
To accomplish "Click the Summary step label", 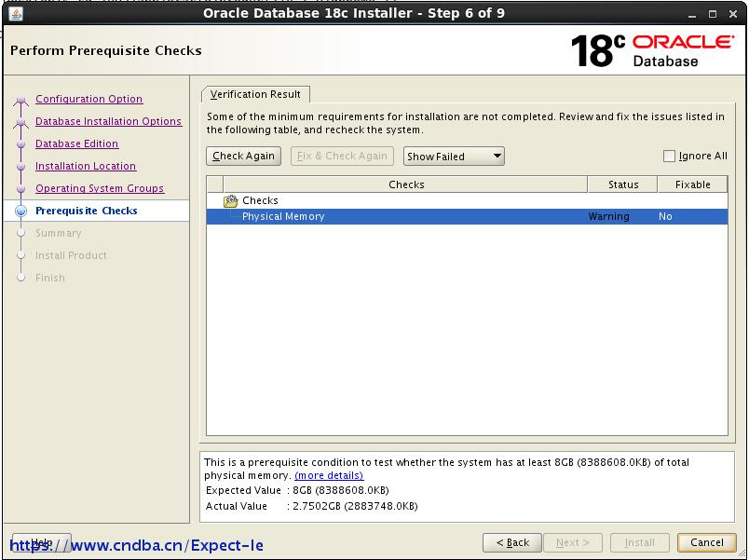I will 59,233.
